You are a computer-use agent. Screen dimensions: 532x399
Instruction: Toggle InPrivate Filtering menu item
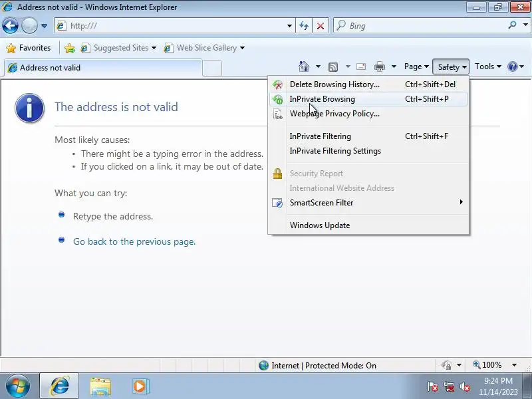point(368,136)
